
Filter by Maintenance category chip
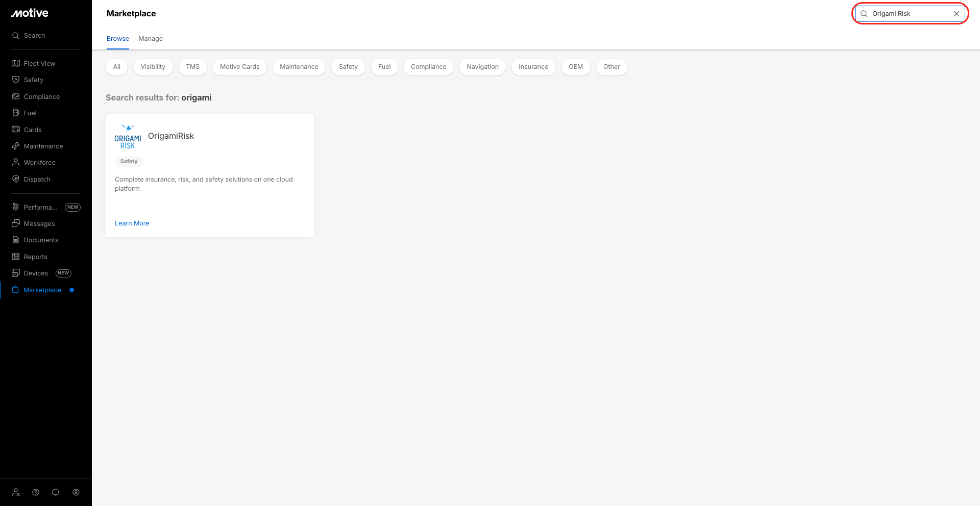[x=299, y=67]
